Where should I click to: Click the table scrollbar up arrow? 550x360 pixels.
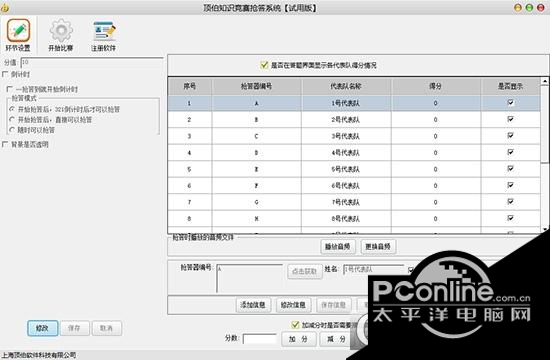click(x=545, y=81)
